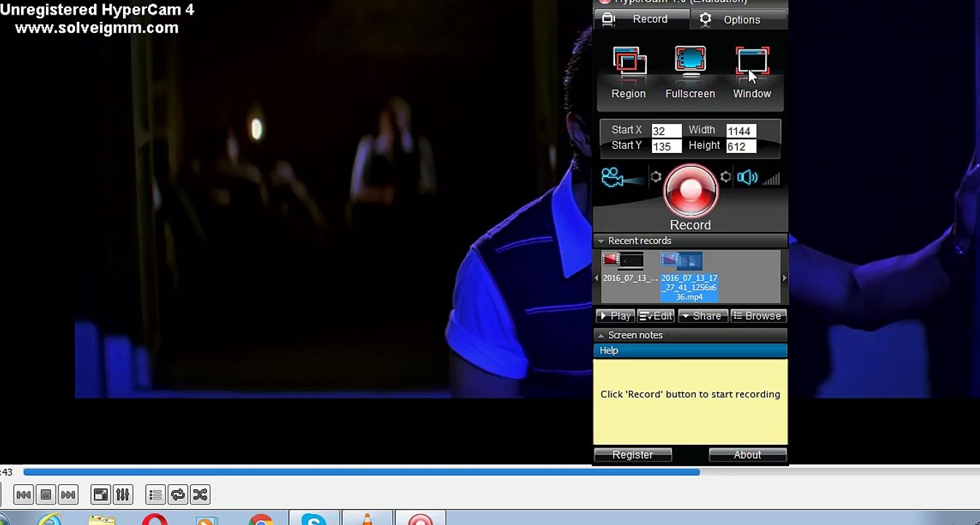Adjust the audio volume level bars
Screen dimensions: 980x525
[772, 178]
